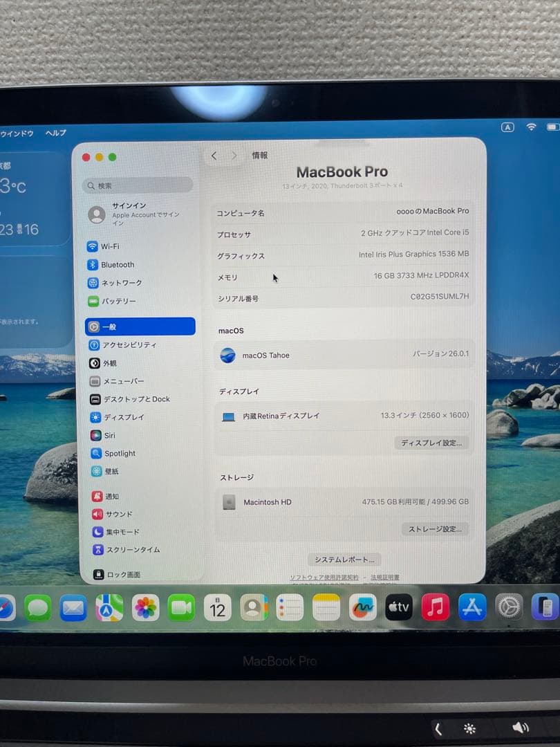This screenshot has width=560, height=747.
Task: Click the Wi-Fi status icon in menu bar
Action: 531,127
